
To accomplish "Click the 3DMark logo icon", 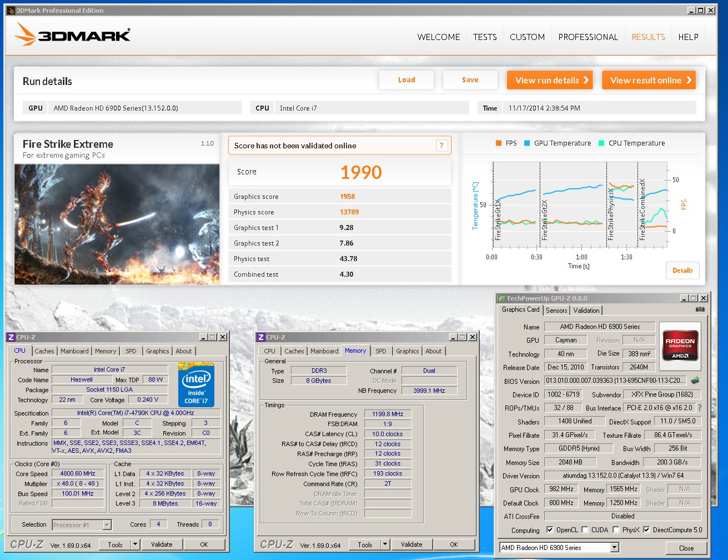I will tap(25, 34).
